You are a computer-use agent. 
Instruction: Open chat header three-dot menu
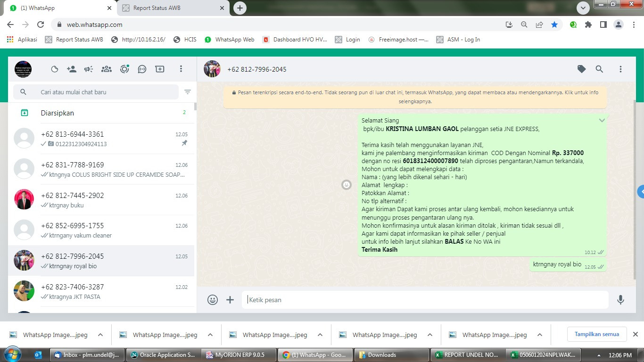tap(620, 69)
